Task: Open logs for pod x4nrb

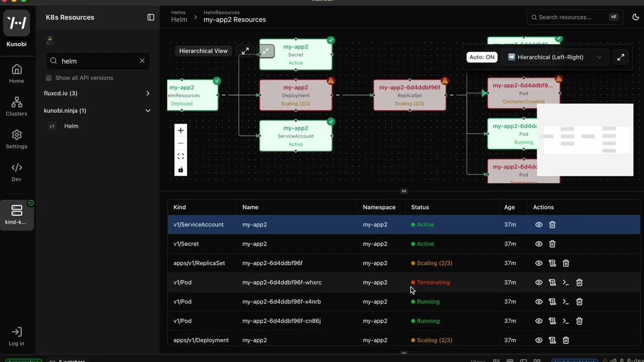Action: (x=552, y=302)
